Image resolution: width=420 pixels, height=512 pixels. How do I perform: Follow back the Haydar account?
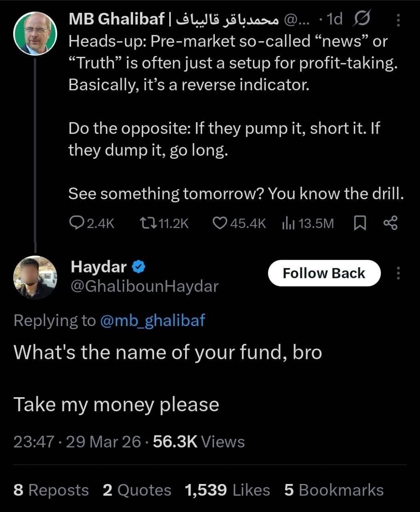[324, 273]
